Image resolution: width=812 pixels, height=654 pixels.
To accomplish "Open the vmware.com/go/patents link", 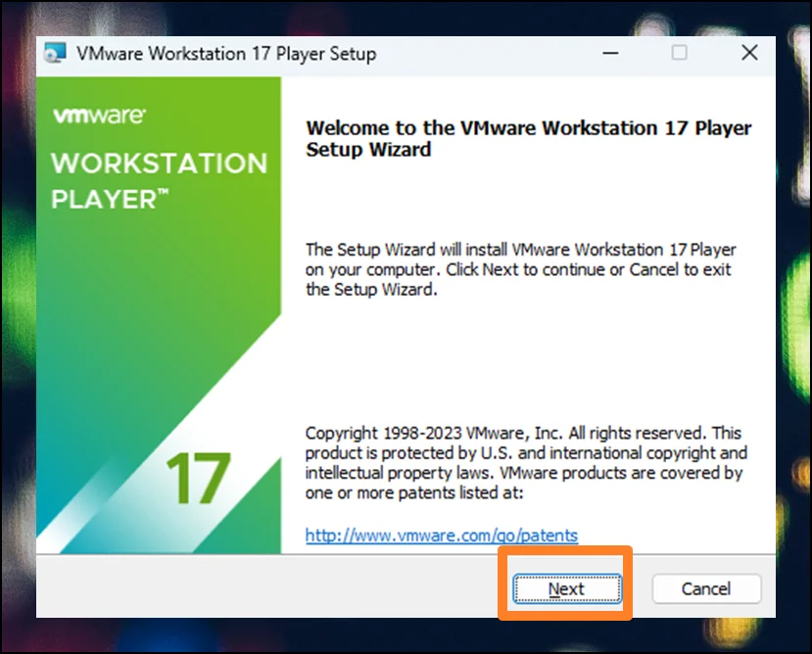I will [441, 535].
